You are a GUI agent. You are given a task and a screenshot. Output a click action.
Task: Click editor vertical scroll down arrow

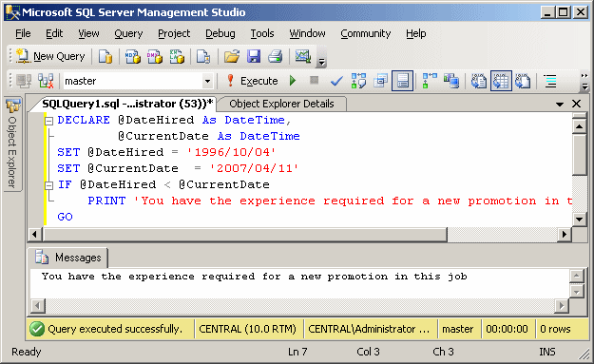pos(579,219)
